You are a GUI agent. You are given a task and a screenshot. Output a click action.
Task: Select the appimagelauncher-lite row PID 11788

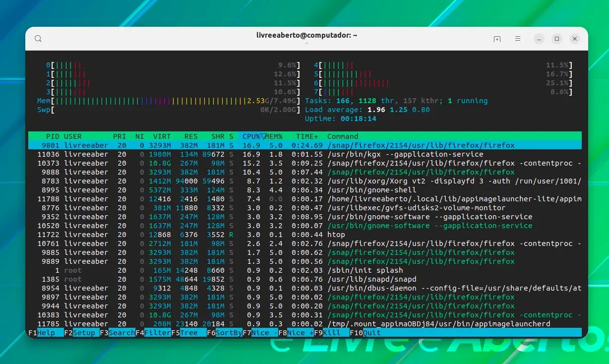click(x=305, y=199)
